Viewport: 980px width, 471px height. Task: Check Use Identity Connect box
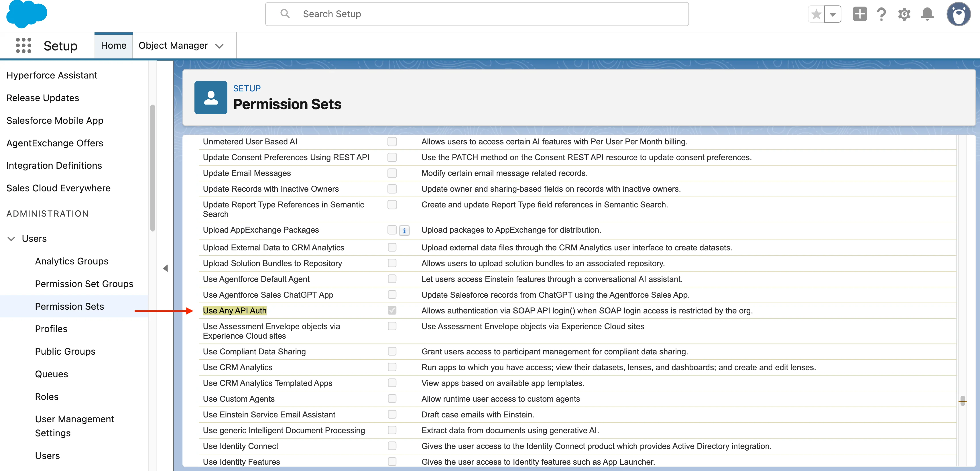pyautogui.click(x=392, y=446)
